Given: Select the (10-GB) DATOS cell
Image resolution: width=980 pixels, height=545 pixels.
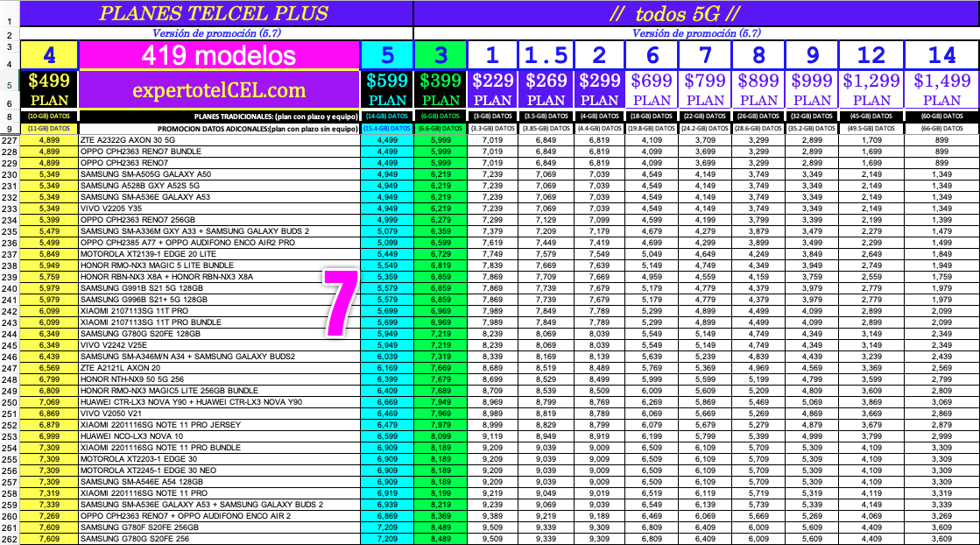Looking at the screenshot, I should pyautogui.click(x=49, y=117).
